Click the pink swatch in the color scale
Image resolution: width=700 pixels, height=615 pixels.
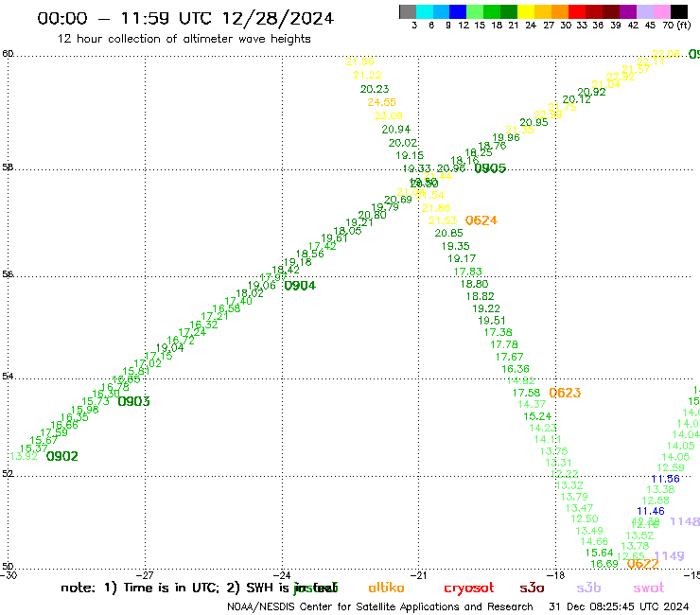tap(661, 11)
